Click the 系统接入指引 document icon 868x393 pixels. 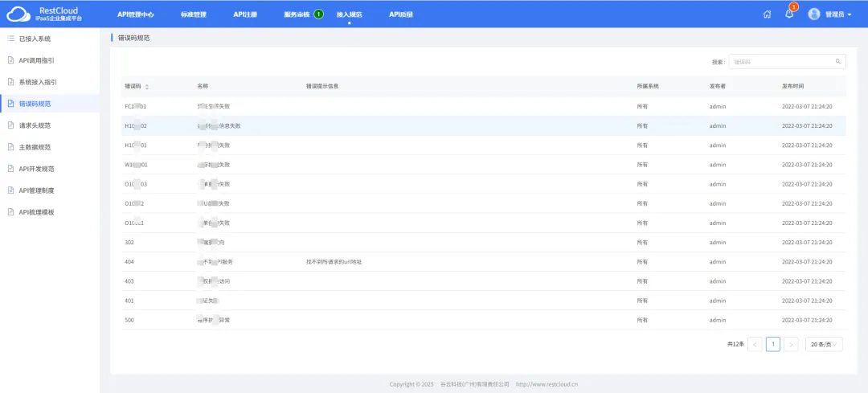(10, 82)
